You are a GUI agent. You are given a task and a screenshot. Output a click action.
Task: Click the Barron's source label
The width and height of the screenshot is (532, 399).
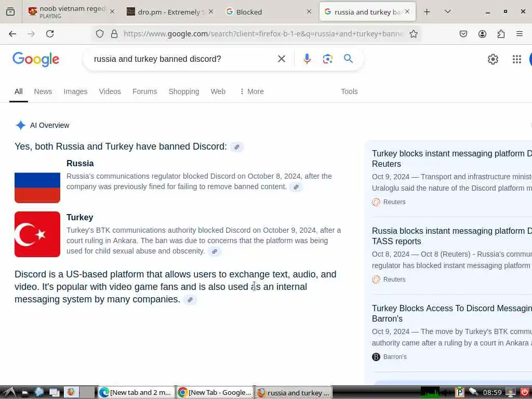point(395,356)
